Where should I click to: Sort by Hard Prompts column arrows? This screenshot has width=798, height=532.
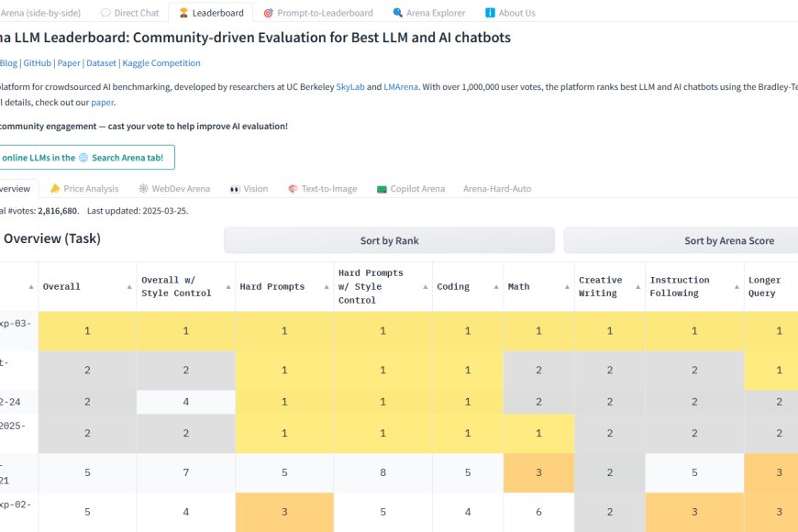pos(326,287)
